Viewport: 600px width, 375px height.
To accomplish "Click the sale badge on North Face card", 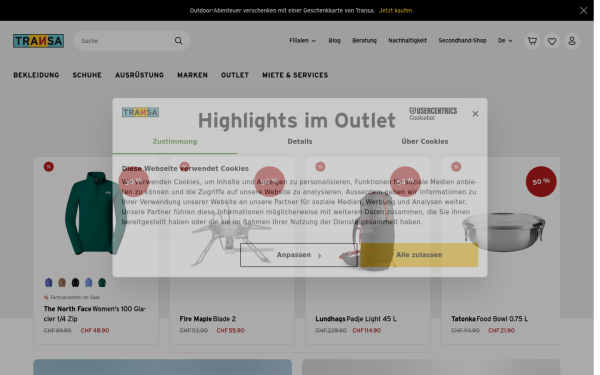I will point(49,167).
